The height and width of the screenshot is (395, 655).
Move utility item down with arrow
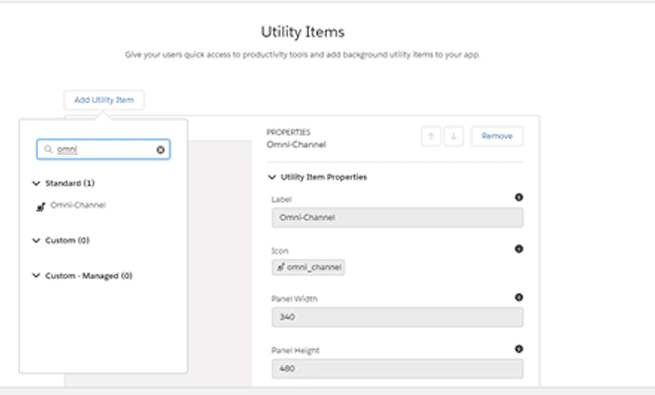pos(454,136)
